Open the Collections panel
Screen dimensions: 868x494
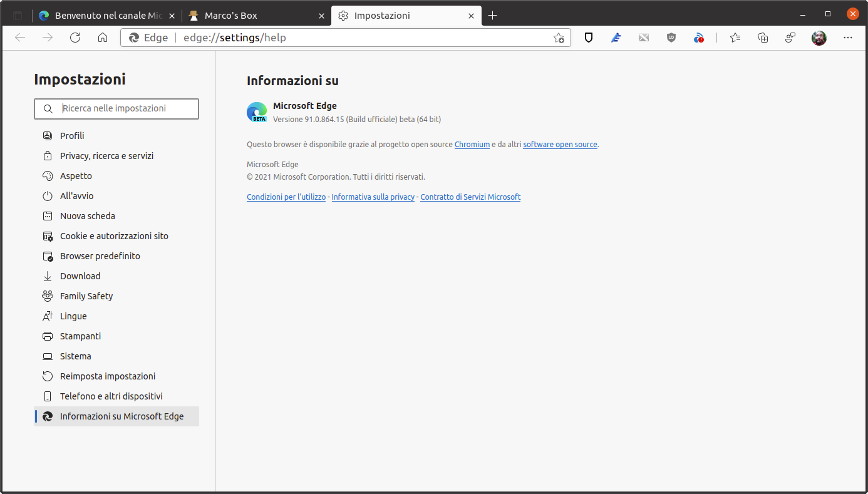(763, 38)
